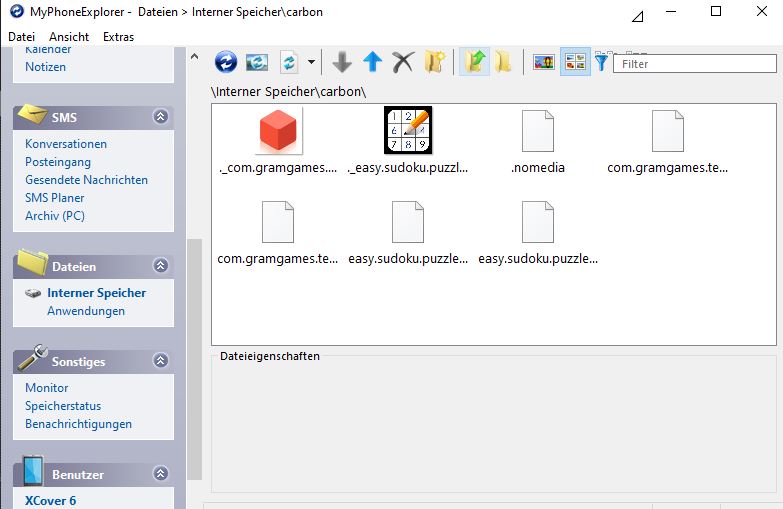This screenshot has height=509, width=783.
Task: Open the Extras menu
Action: click(118, 37)
